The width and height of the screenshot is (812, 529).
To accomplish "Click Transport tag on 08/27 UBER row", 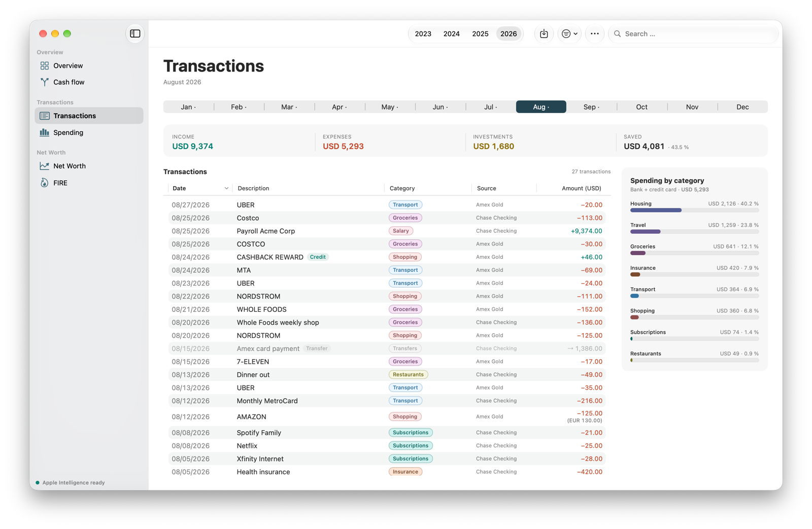I will point(405,205).
